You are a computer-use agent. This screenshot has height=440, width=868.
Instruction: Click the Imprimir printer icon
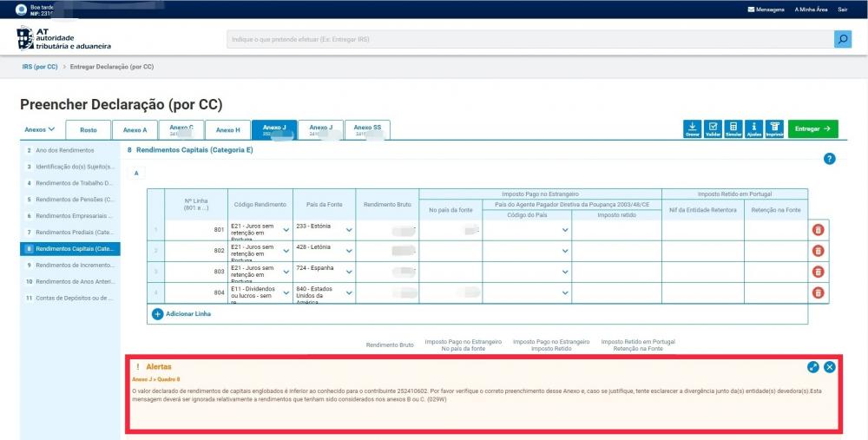[774, 128]
